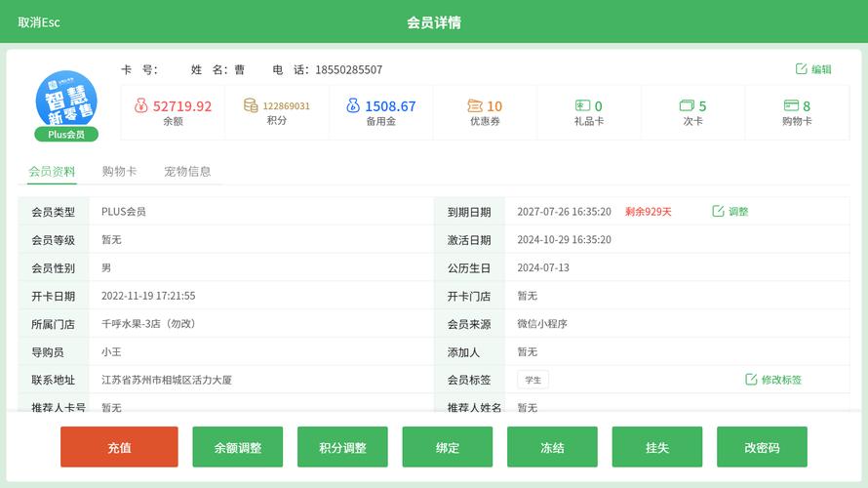Click the 改密码 button
The height and width of the screenshot is (488, 868).
point(762,447)
